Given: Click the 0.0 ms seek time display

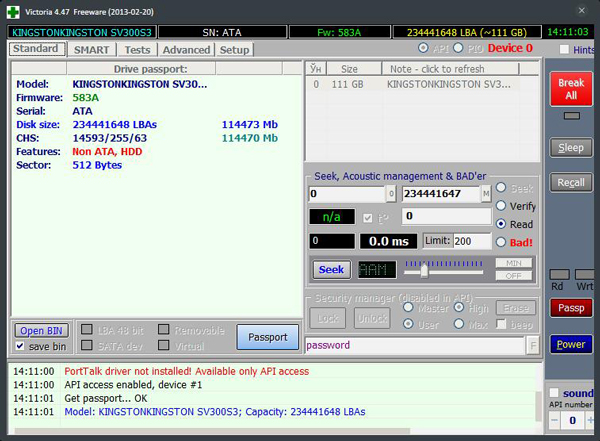Looking at the screenshot, I should click(388, 241).
